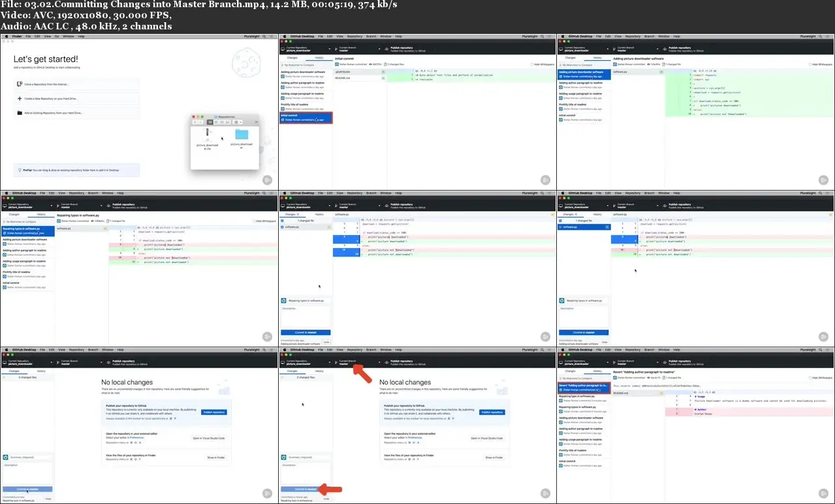
Task: Open Repository menu in the Initial commit frame
Action: click(354, 37)
